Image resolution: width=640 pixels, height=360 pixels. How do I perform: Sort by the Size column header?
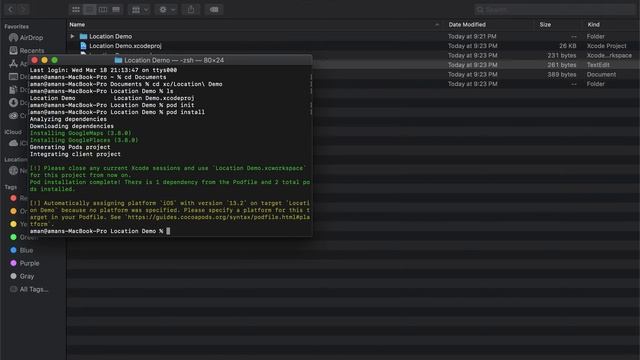pos(545,24)
